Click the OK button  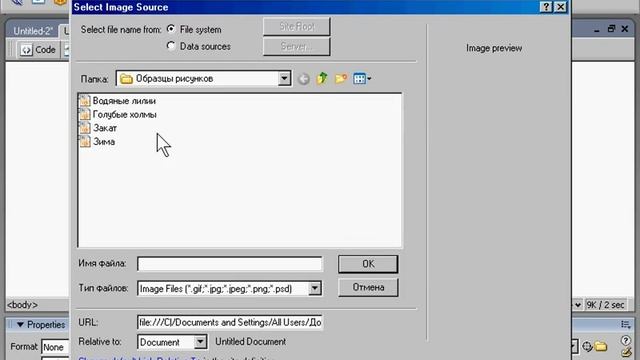[x=368, y=264]
